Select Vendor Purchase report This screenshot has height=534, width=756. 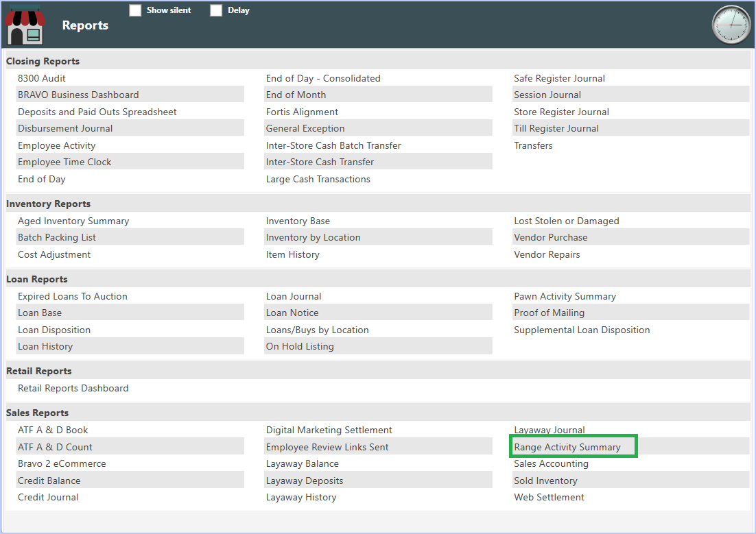[551, 237]
